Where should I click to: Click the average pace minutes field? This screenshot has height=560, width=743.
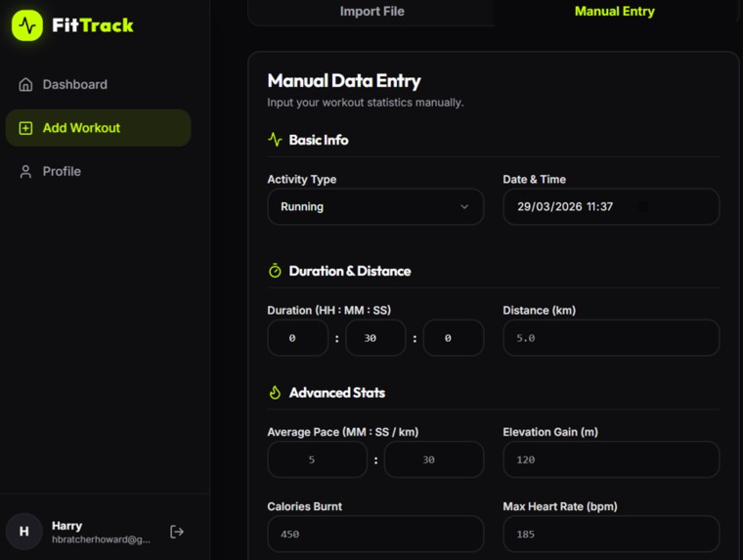point(317,459)
